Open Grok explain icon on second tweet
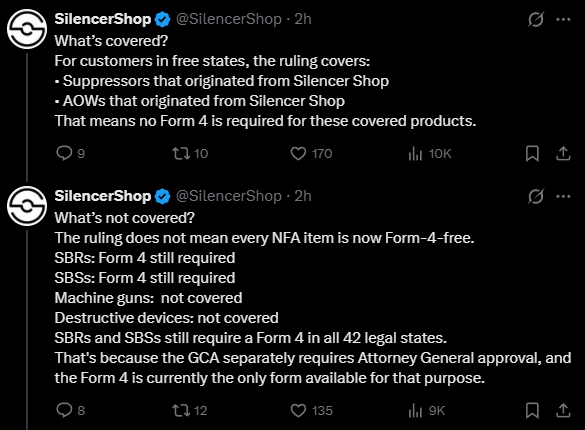The height and width of the screenshot is (430, 585). click(535, 196)
